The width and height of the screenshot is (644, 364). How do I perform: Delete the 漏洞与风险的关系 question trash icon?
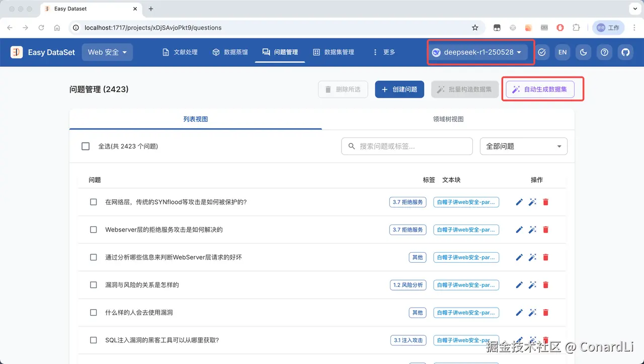click(546, 285)
